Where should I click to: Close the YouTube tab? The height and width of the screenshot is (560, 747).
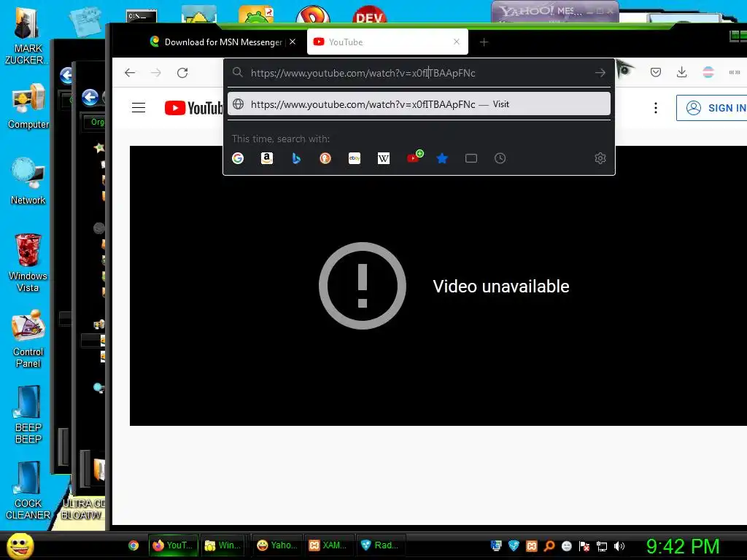[457, 42]
